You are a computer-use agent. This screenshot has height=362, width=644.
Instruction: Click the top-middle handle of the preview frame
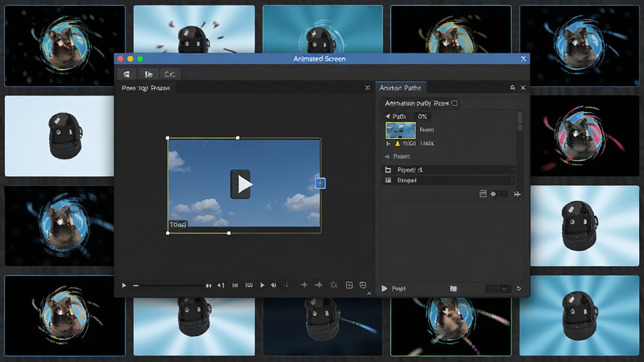coord(238,138)
